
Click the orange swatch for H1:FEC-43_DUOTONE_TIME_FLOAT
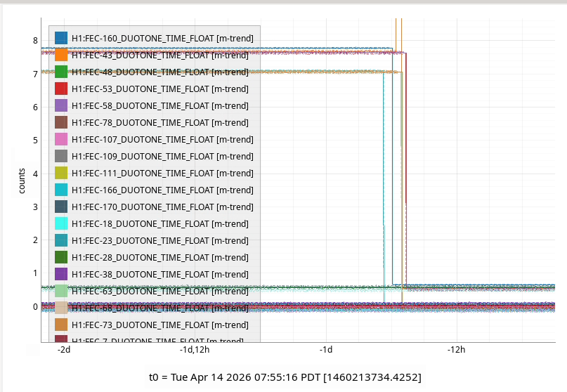[61, 55]
